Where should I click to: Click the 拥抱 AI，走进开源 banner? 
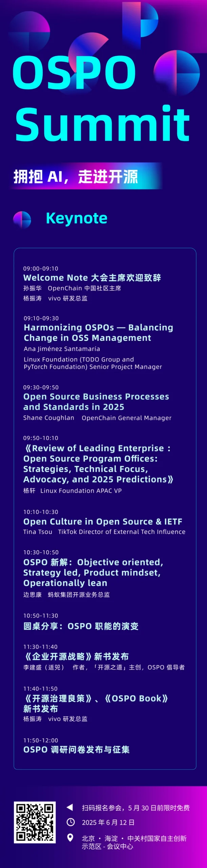(76, 177)
